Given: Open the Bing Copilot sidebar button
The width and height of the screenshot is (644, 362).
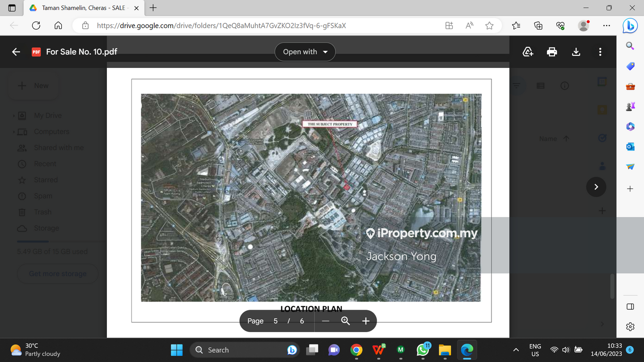Looking at the screenshot, I should coord(630,26).
